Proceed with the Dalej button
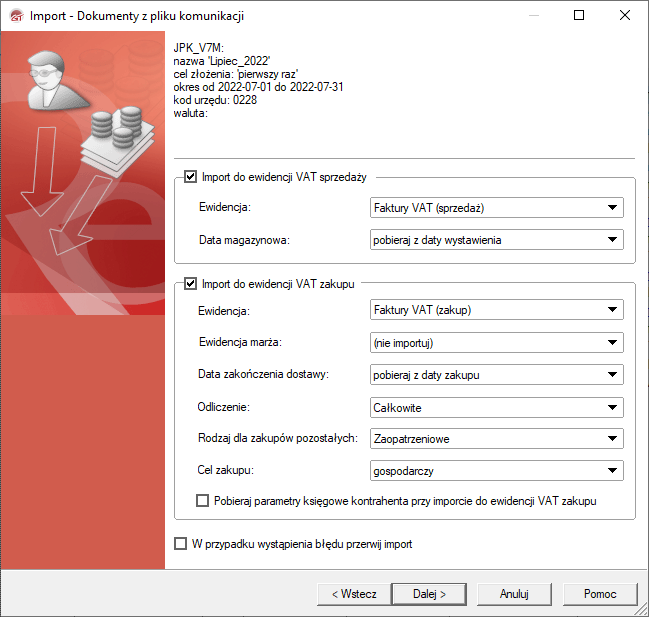 click(429, 594)
